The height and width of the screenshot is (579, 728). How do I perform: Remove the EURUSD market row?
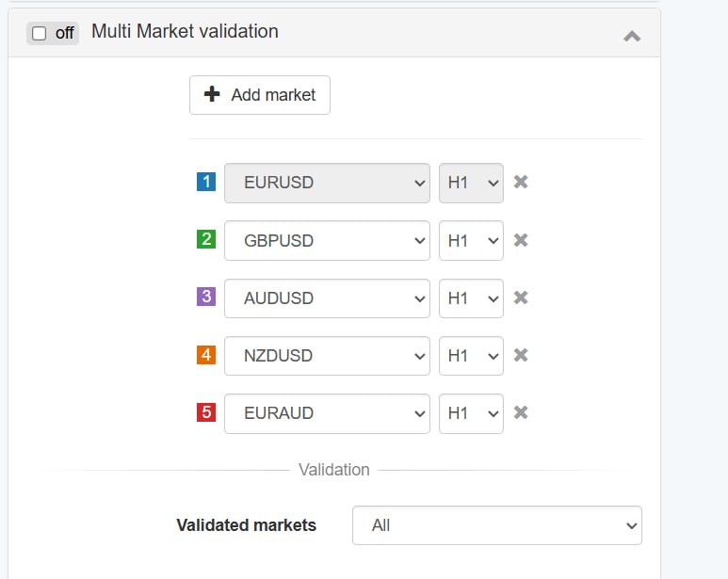click(521, 182)
